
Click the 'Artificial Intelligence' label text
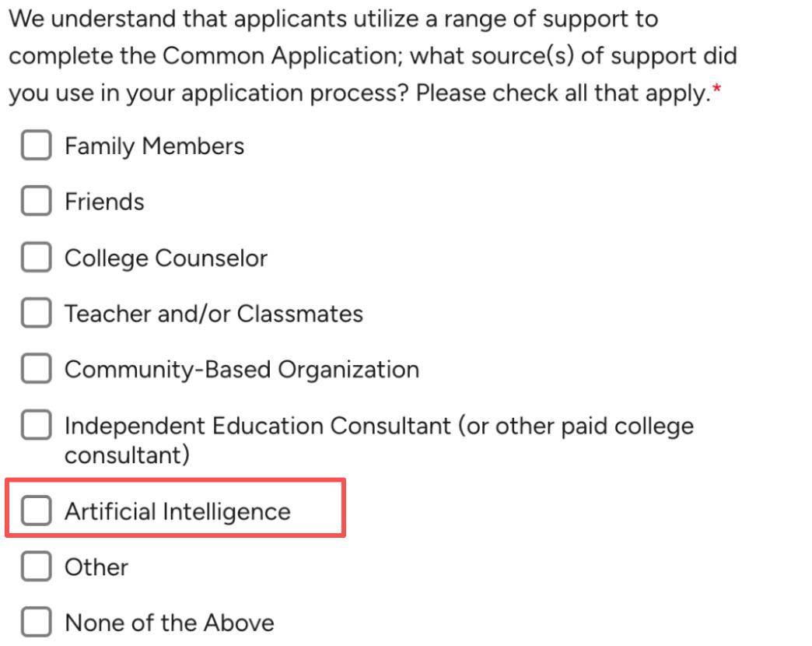tap(177, 512)
